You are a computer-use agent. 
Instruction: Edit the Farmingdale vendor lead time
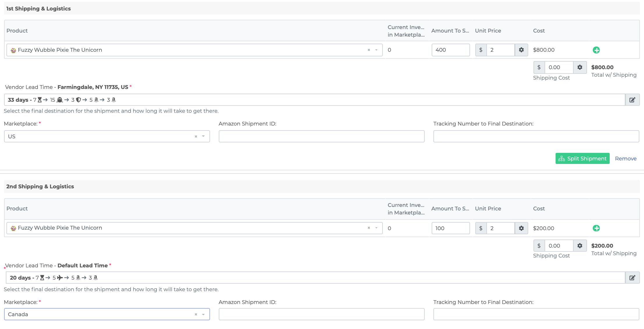[632, 100]
